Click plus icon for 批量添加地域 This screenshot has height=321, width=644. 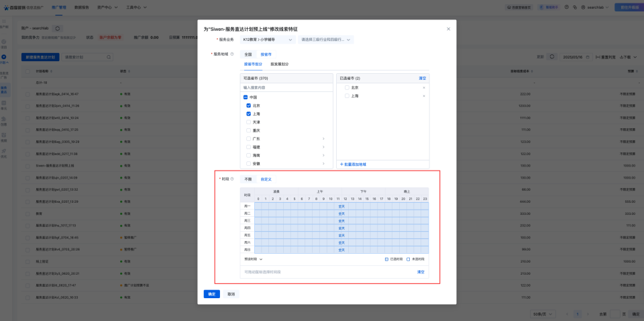[x=341, y=164]
